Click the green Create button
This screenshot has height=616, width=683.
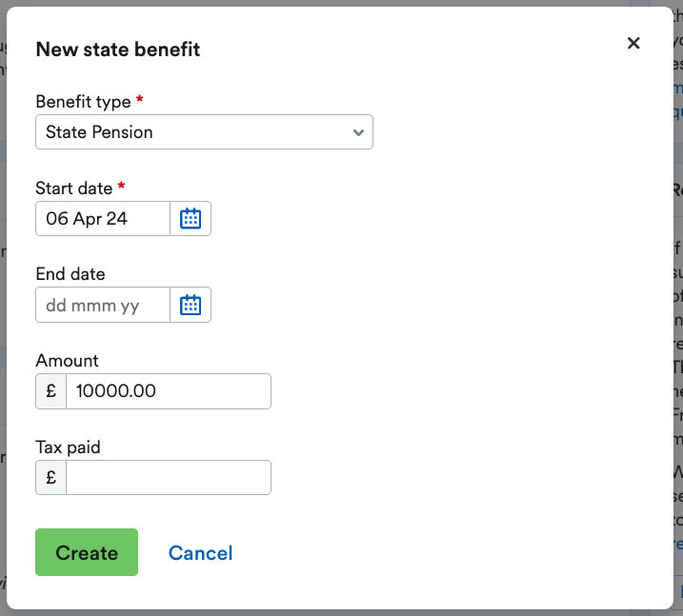coord(87,552)
